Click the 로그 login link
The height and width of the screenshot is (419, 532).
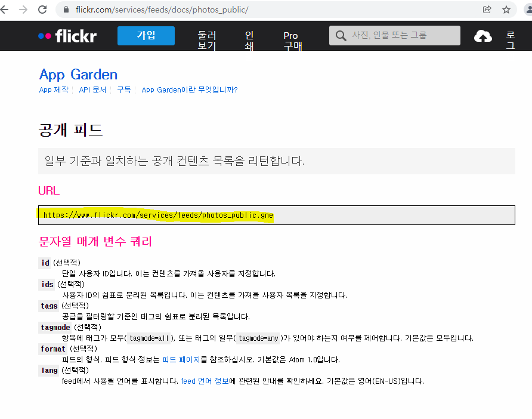[511, 40]
